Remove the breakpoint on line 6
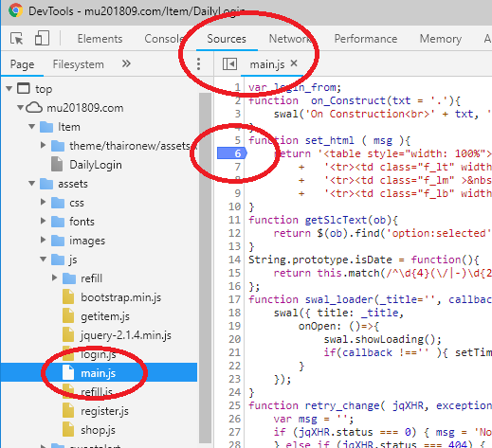The width and height of the screenshot is (492, 448). coord(232,153)
